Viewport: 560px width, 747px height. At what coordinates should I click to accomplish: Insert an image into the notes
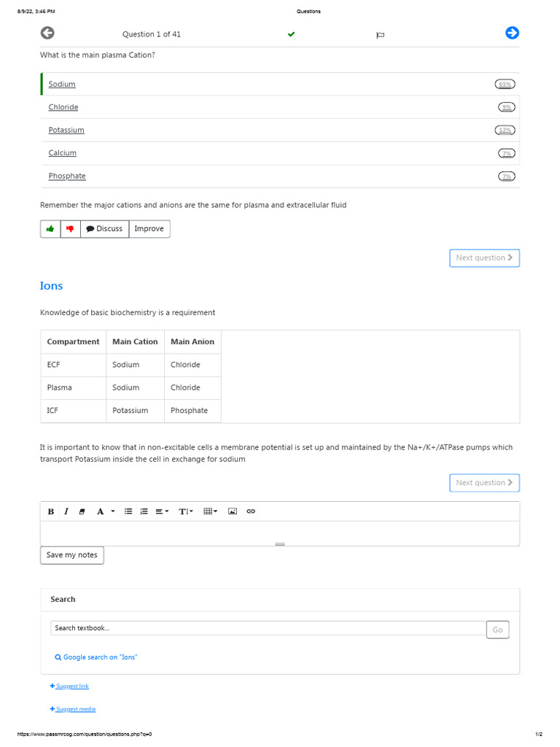point(233,511)
